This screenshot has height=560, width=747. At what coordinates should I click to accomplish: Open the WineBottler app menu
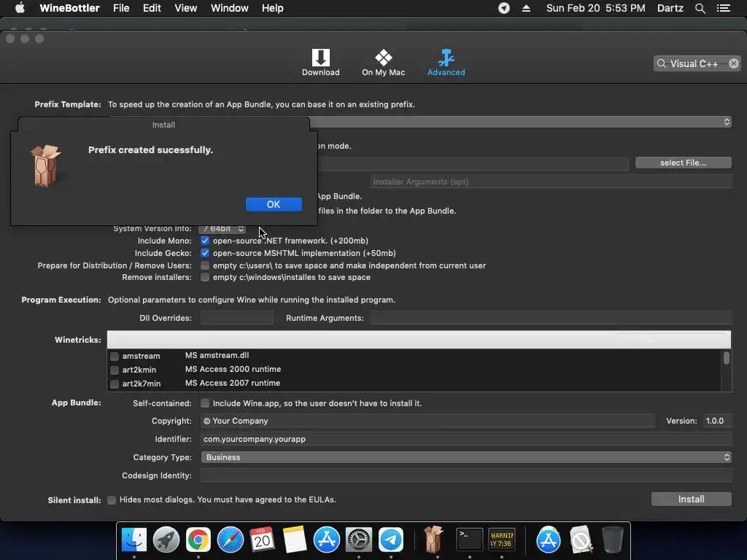point(69,8)
